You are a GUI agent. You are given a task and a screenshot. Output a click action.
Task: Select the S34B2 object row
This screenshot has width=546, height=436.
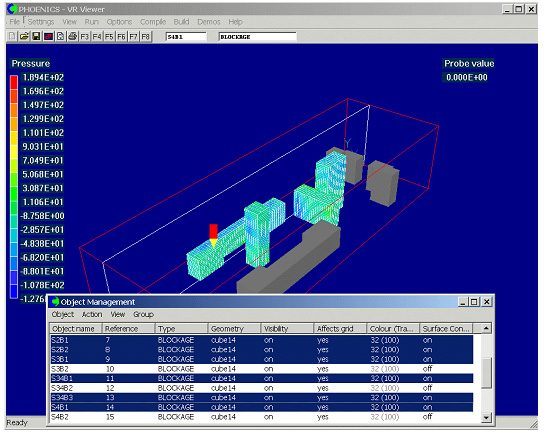[x=262, y=388]
